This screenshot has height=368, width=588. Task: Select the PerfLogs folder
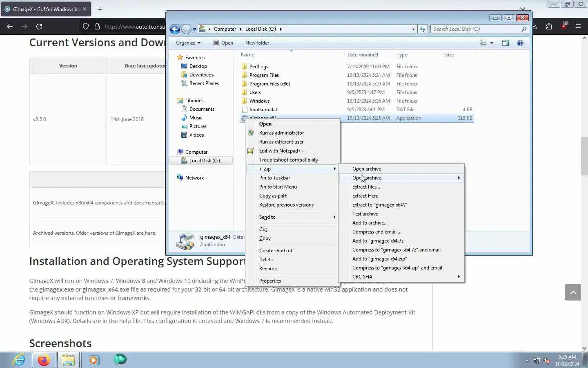(x=258, y=67)
